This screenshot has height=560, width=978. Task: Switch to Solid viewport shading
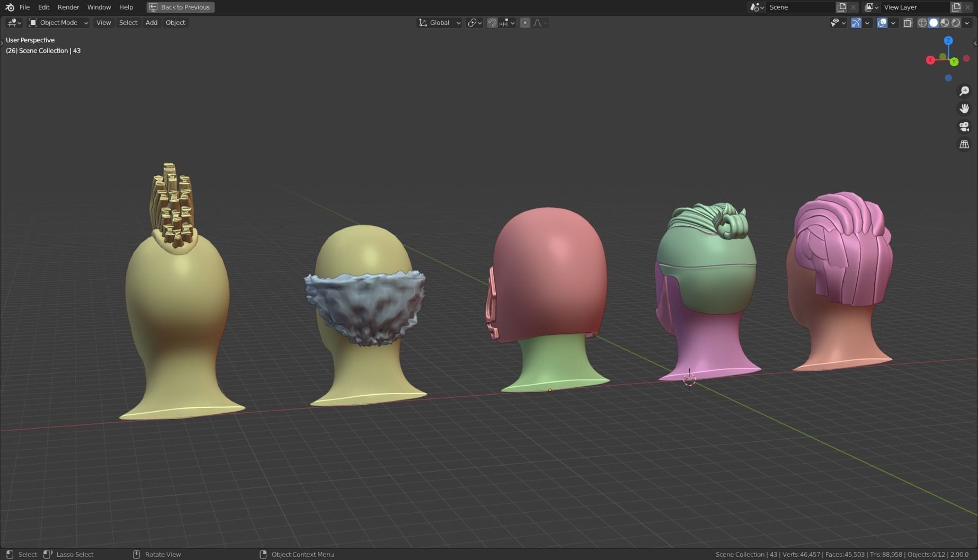pyautogui.click(x=933, y=23)
